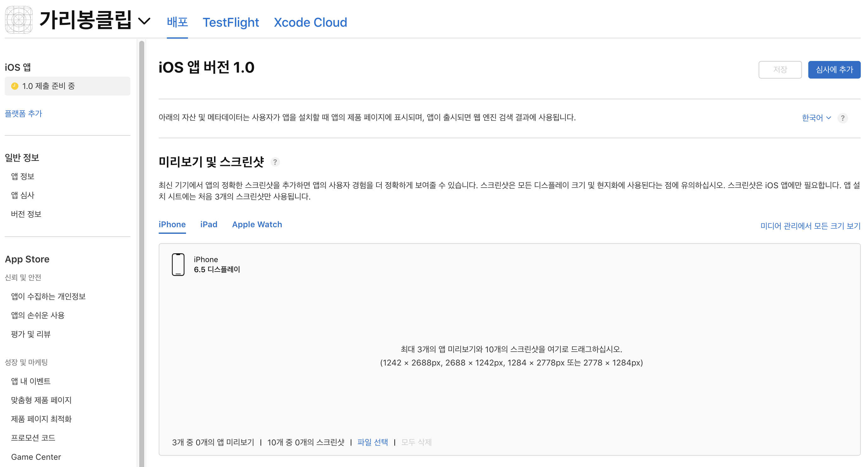Viewport: 868px width, 467px height.
Task: Select the Apple Watch screenshots tab
Action: tap(257, 224)
